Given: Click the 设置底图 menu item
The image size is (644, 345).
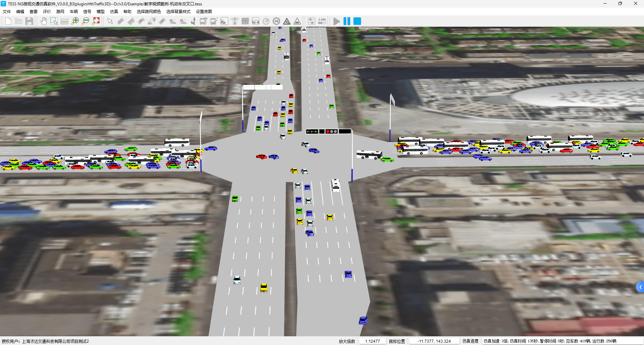Looking at the screenshot, I should [204, 12].
